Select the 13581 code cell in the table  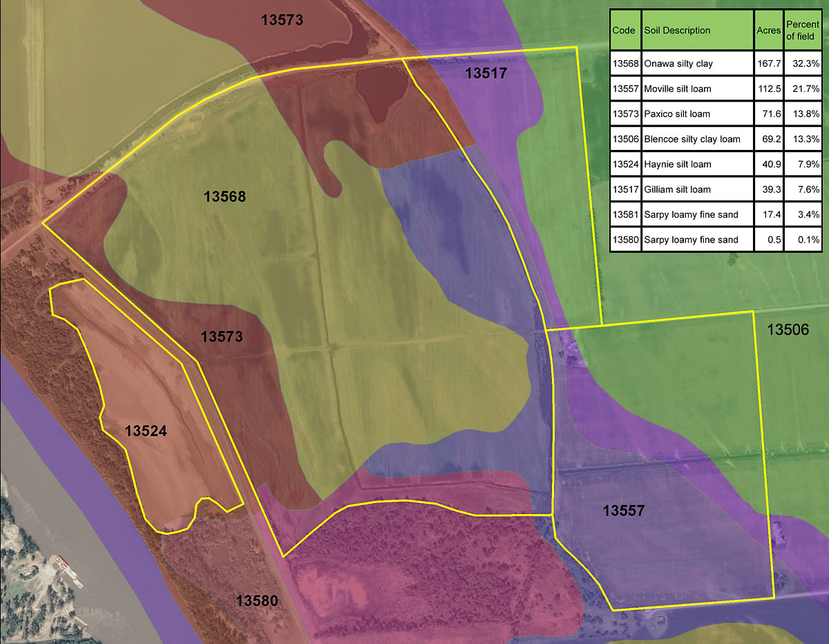coord(625,215)
